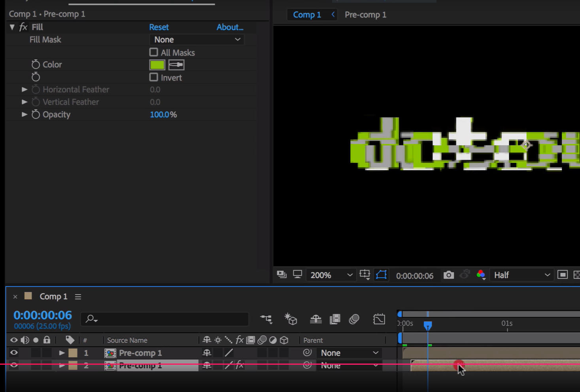Click the Source Name column header
The width and height of the screenshot is (580, 392).
coord(127,340)
